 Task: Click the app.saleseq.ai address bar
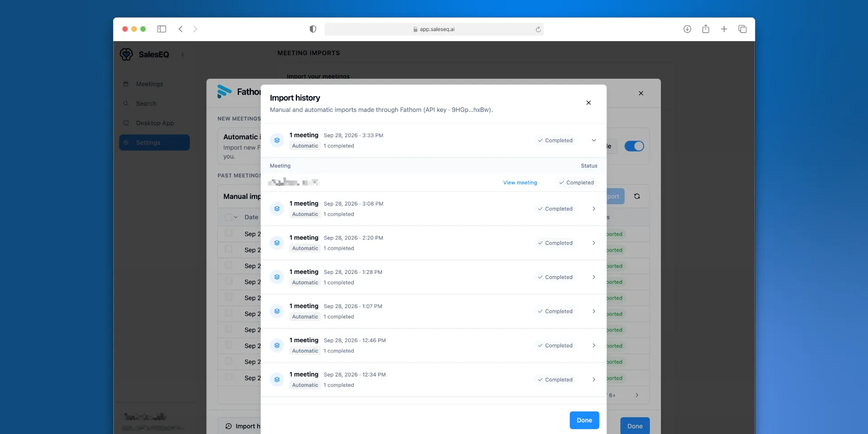point(434,29)
